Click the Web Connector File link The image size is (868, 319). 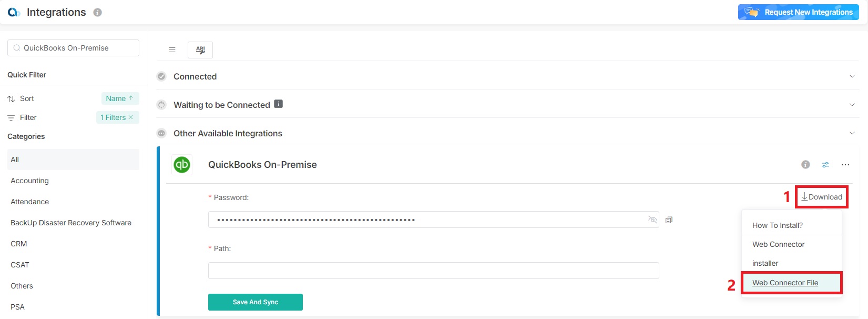click(x=785, y=283)
